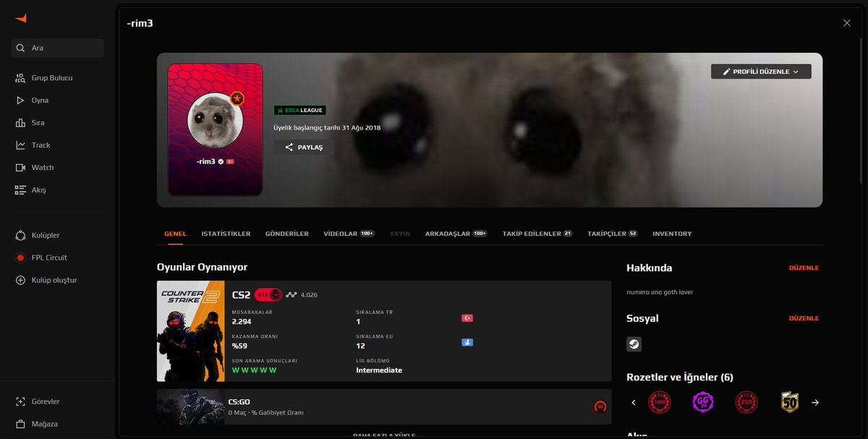This screenshot has width=868, height=439.
Task: Click the %59 kazanma oranı value
Action: click(x=239, y=346)
